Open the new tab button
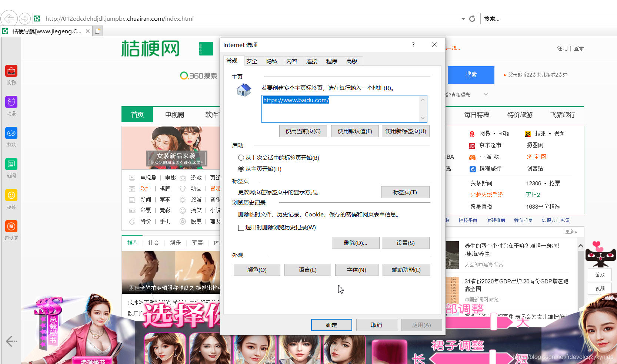Image resolution: width=617 pixels, height=364 pixels. tap(98, 31)
